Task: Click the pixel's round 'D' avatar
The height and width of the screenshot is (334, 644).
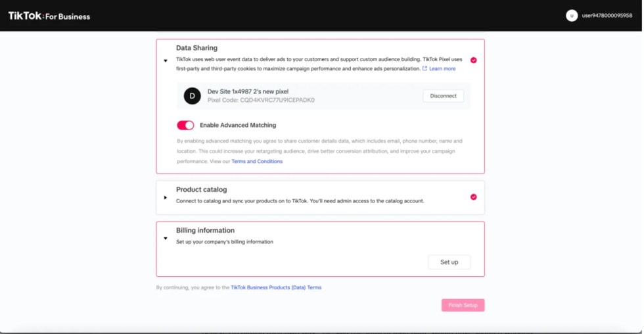Action: (192, 96)
